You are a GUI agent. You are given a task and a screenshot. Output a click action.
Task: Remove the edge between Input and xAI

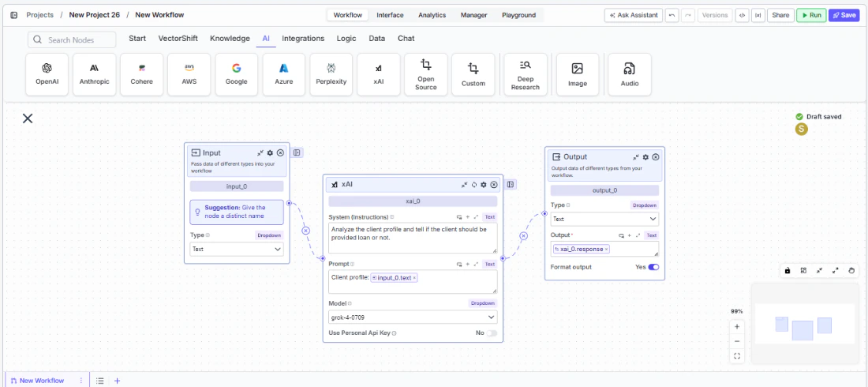(x=305, y=230)
